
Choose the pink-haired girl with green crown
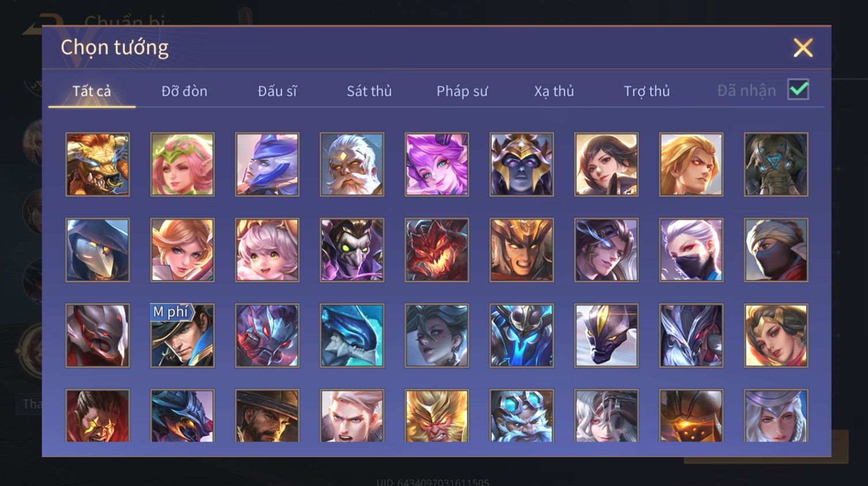pyautogui.click(x=182, y=165)
